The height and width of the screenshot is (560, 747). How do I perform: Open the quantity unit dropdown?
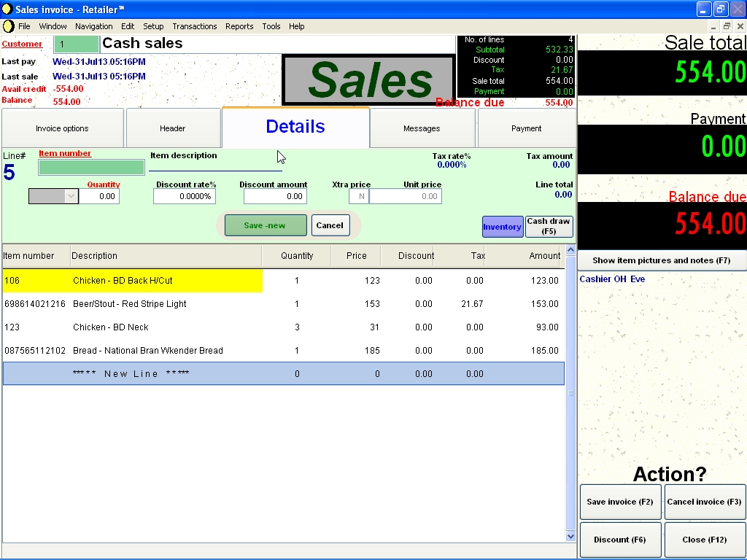point(71,196)
